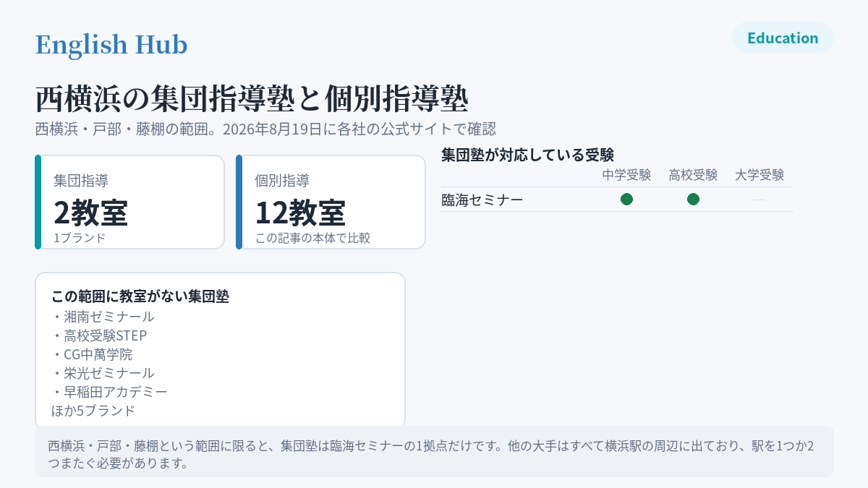Click the 臨海セミナー row label

[482, 200]
